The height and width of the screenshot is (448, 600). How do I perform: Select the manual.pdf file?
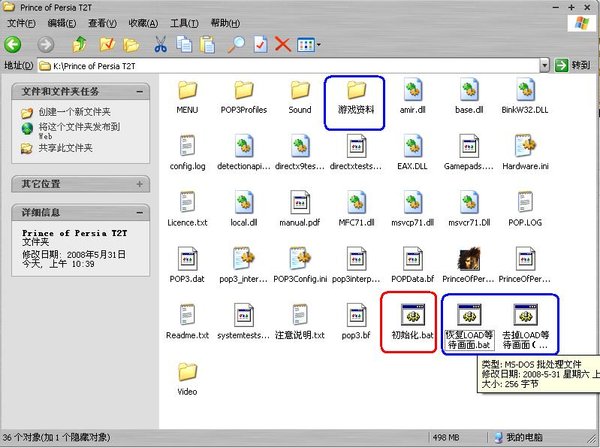300,209
